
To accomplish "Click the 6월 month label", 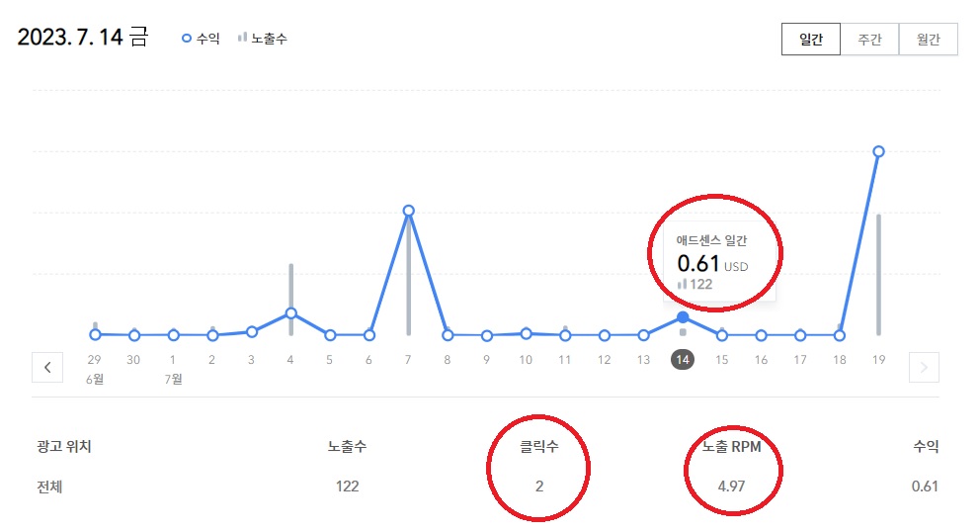I will (95, 379).
